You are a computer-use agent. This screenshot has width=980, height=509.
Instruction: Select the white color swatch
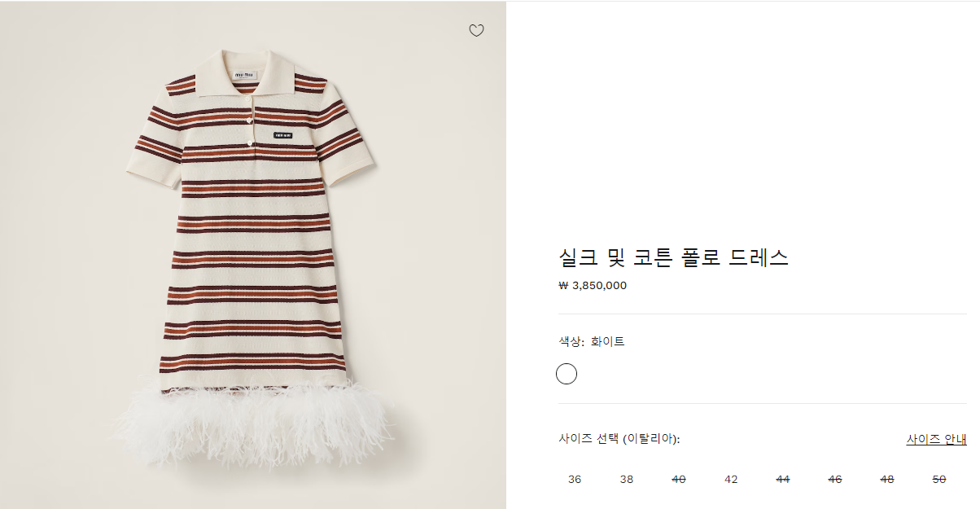[567, 374]
